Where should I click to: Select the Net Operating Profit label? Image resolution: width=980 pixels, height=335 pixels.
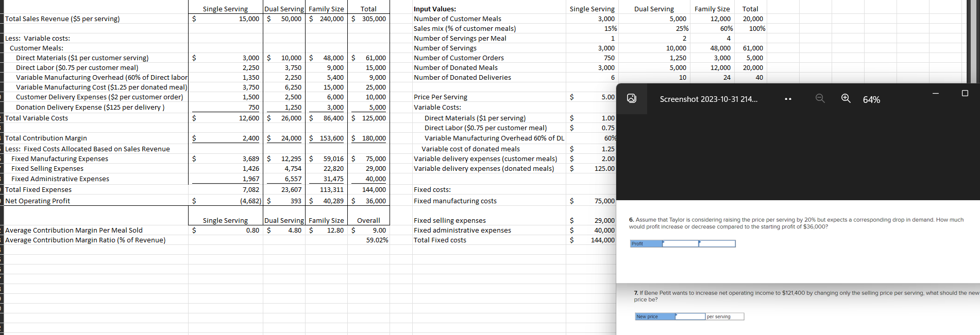(38, 201)
